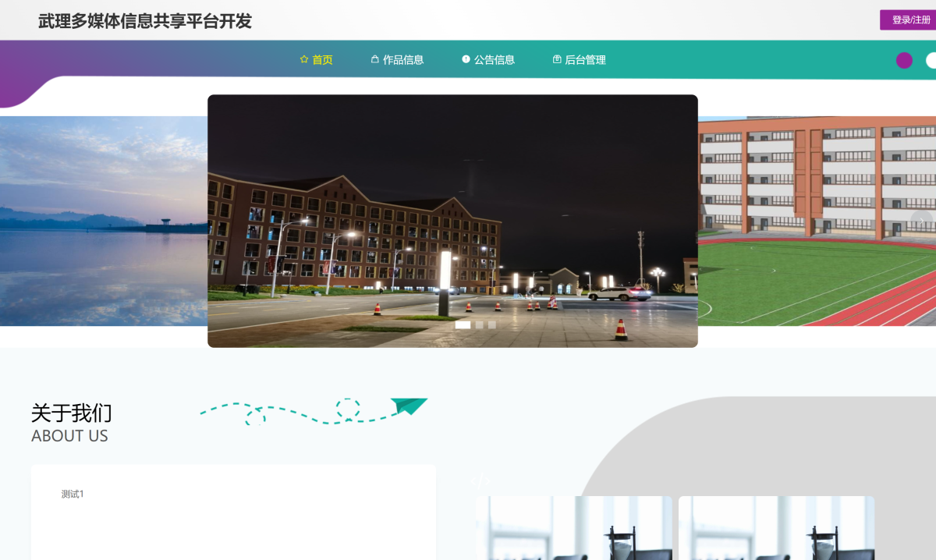Click the icon beside 后台管理
This screenshot has width=936, height=560.
coord(557,60)
